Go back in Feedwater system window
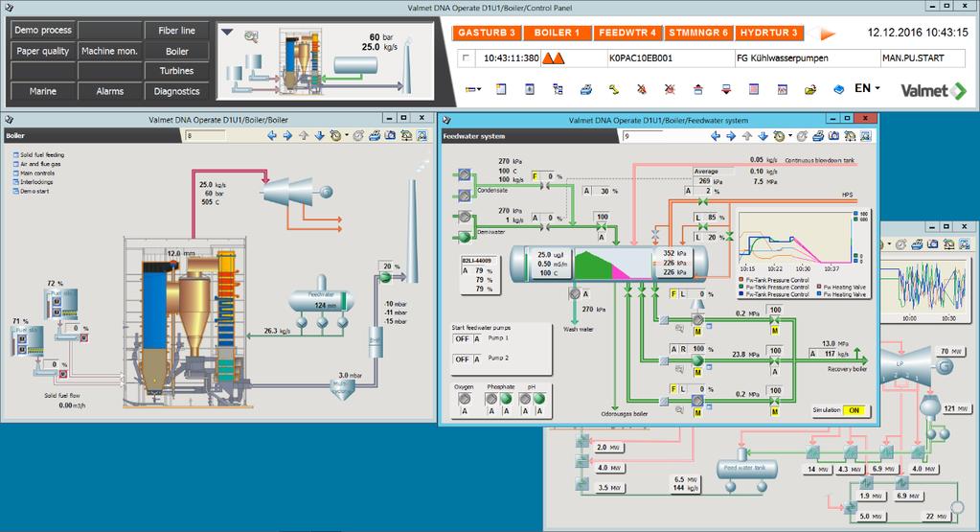This screenshot has width=980, height=532. [716, 136]
